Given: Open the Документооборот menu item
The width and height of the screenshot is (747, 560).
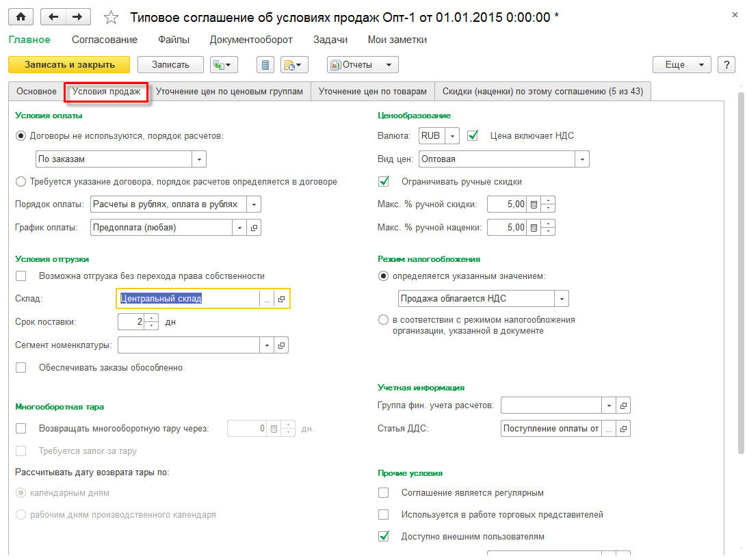Looking at the screenshot, I should point(251,40).
